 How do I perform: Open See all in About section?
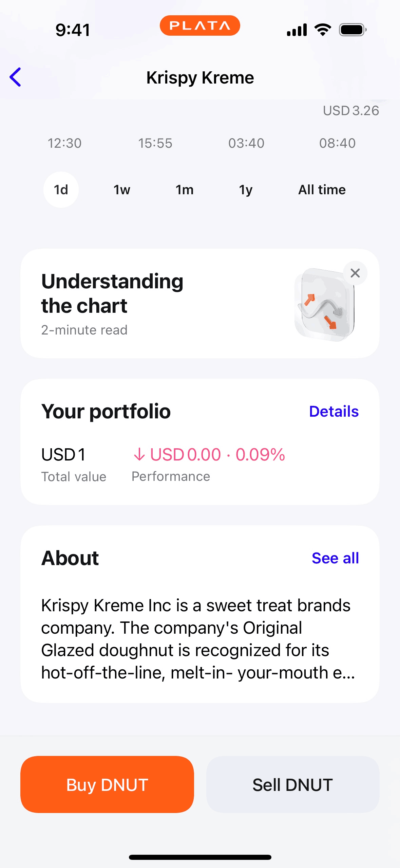(335, 558)
